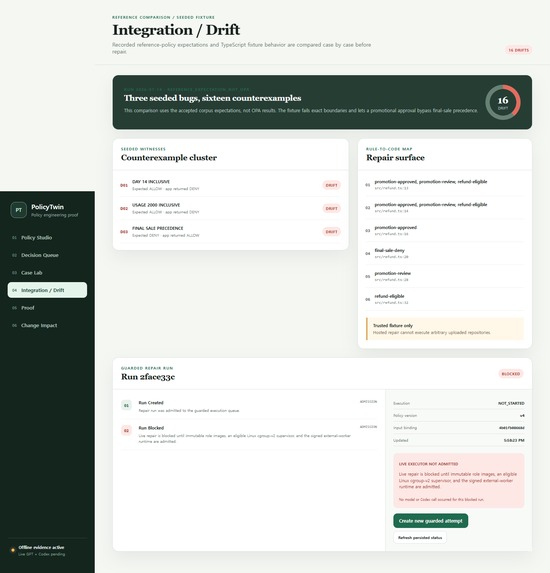This screenshot has height=573, width=550.
Task: Click the Run Created timeline entry title
Action: 151,403
